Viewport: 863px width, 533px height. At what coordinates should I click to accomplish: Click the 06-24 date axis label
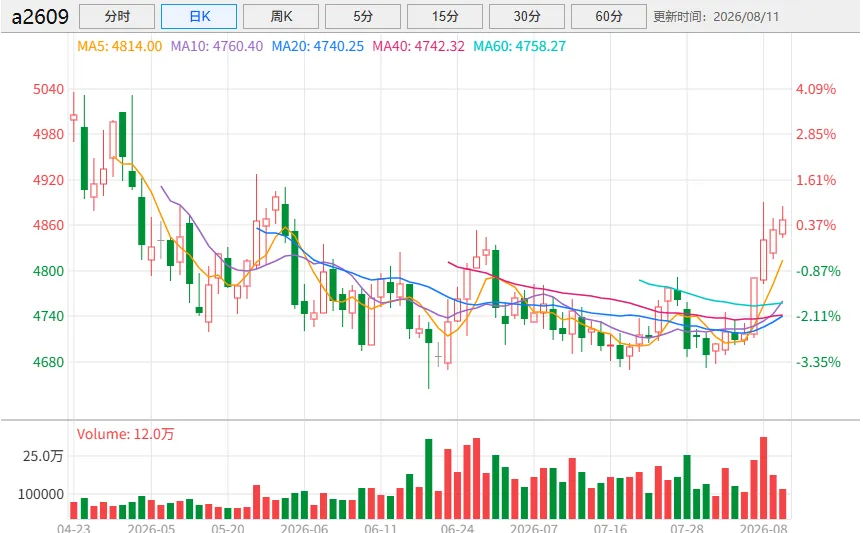tap(457, 529)
